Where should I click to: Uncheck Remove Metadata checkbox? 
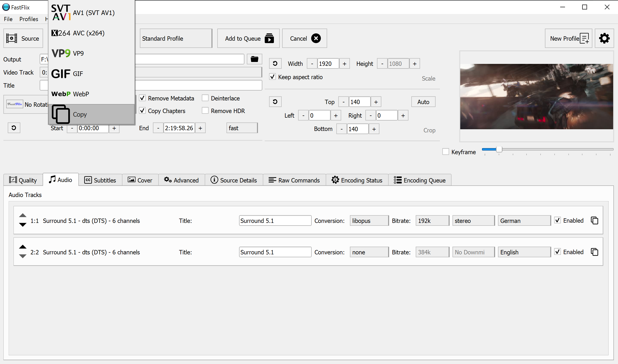click(142, 98)
